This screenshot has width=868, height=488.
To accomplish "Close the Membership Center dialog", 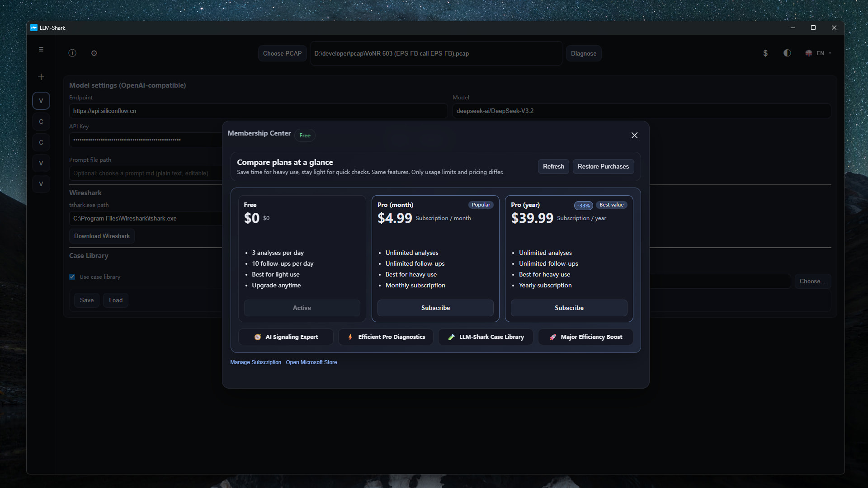I will point(634,136).
